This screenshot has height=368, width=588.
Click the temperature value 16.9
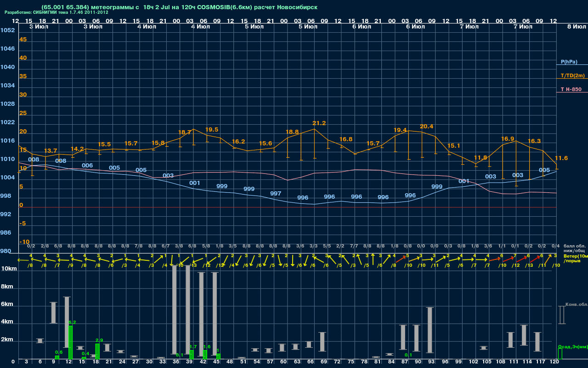tap(507, 138)
